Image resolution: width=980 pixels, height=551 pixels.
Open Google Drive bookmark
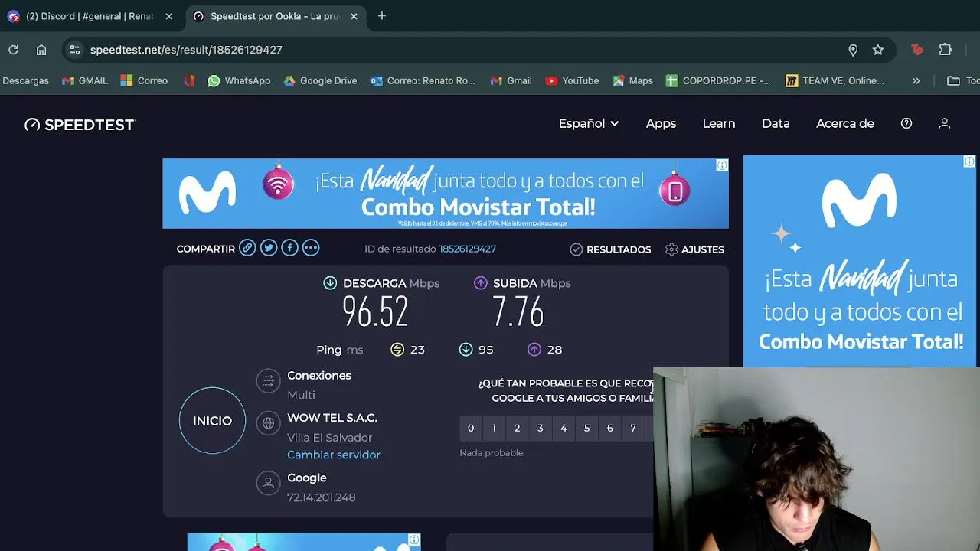coord(320,80)
